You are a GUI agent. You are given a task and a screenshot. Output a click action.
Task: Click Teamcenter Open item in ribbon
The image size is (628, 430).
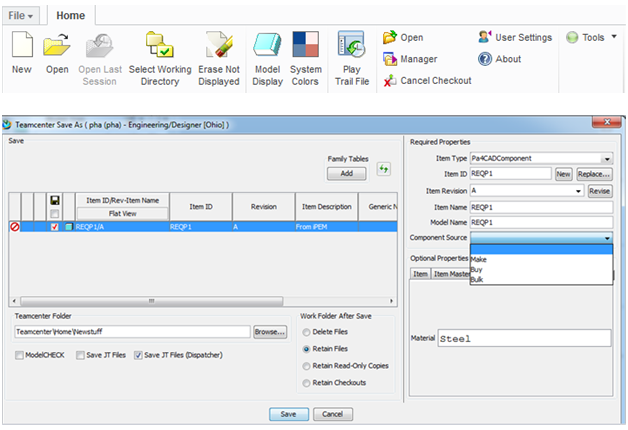pos(403,37)
